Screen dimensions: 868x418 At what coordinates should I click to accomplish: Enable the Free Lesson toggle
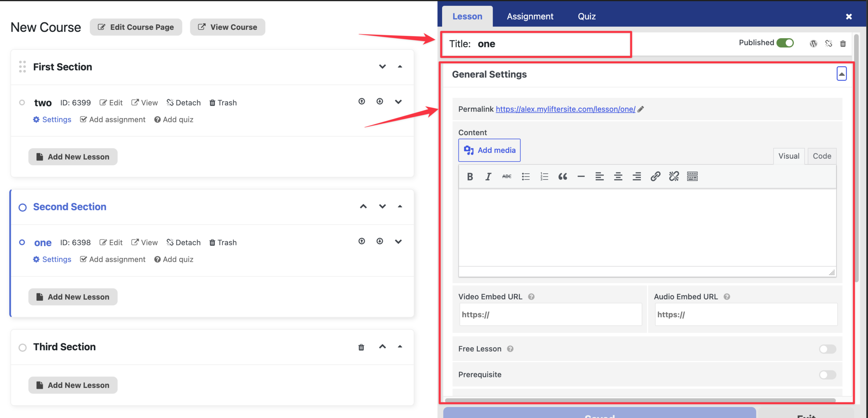tap(828, 349)
